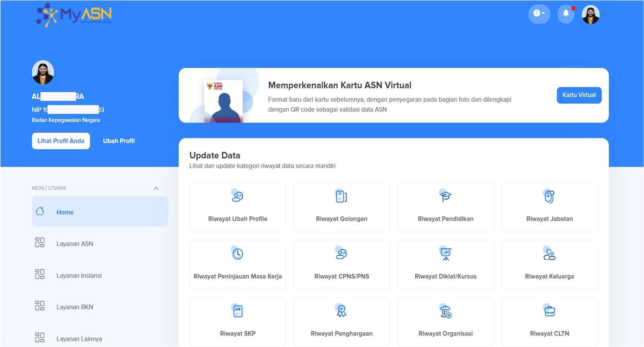Open Riwayat Penghargaan award ribbon icon

point(341,310)
